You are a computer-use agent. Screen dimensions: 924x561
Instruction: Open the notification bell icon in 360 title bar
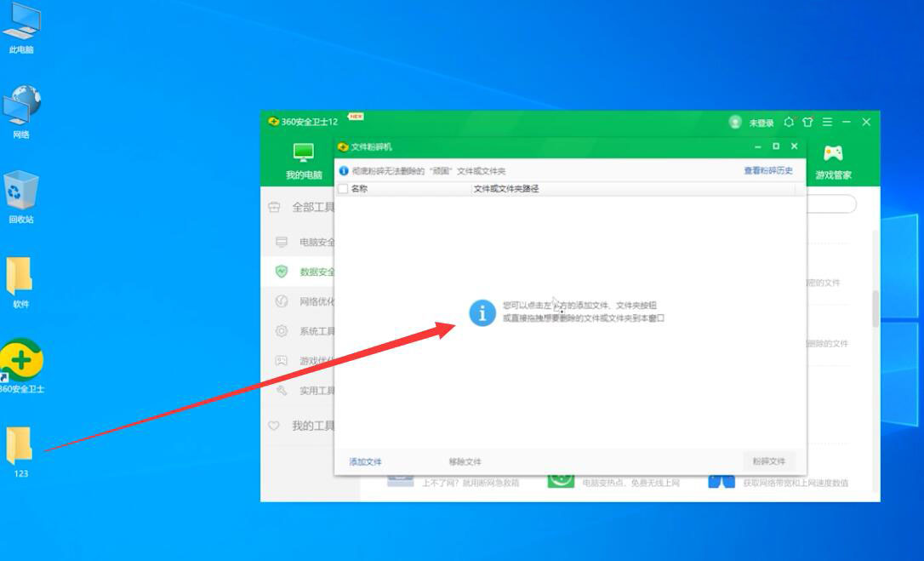pos(789,122)
